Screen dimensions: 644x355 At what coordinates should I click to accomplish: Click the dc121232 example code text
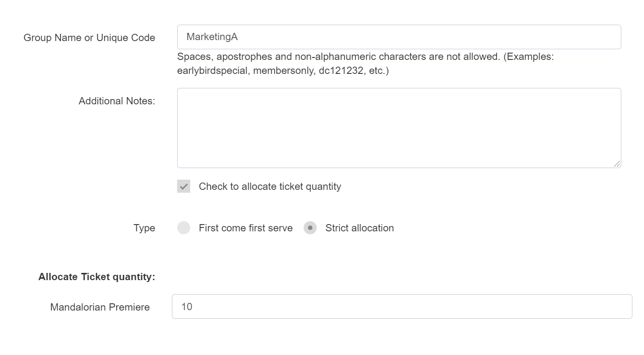[x=341, y=71]
